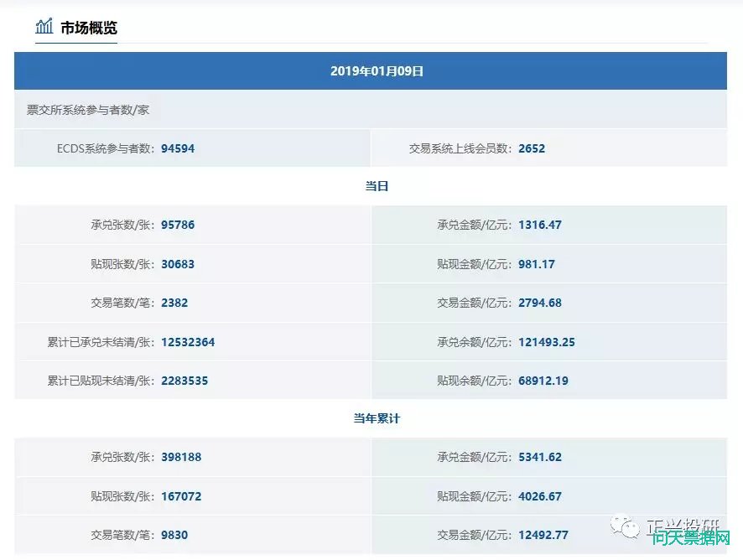Select the 累计已承兑未结清 value 12532364
The width and height of the screenshot is (743, 560).
point(188,342)
